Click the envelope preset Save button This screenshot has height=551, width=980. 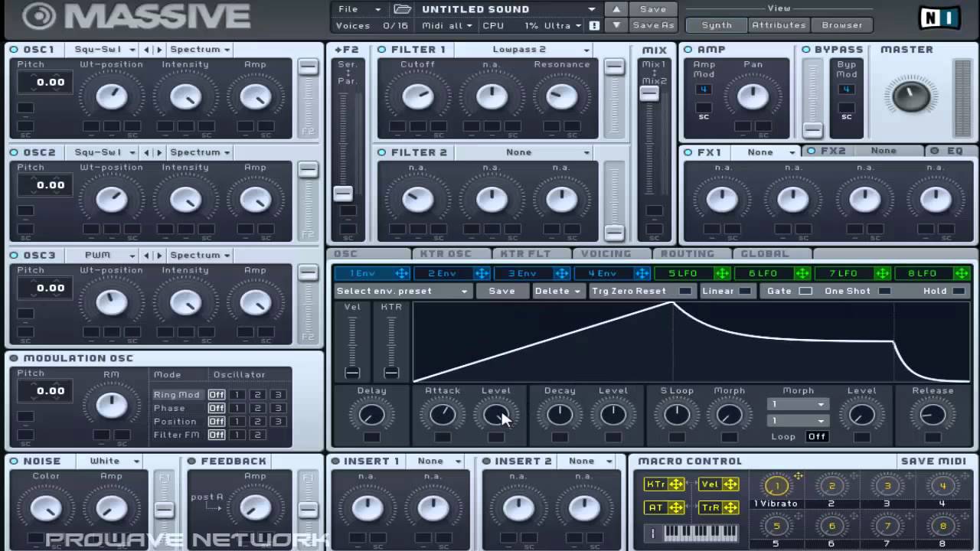[501, 291]
